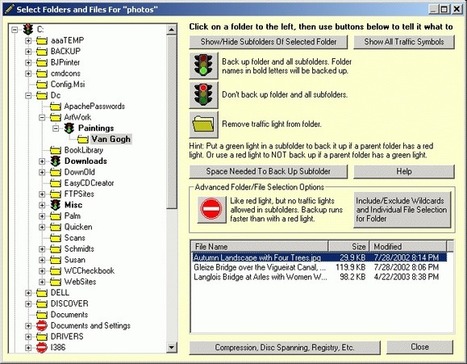
Task: Click the traffic light icon beside C: drive
Action: pyautogui.click(x=28, y=29)
